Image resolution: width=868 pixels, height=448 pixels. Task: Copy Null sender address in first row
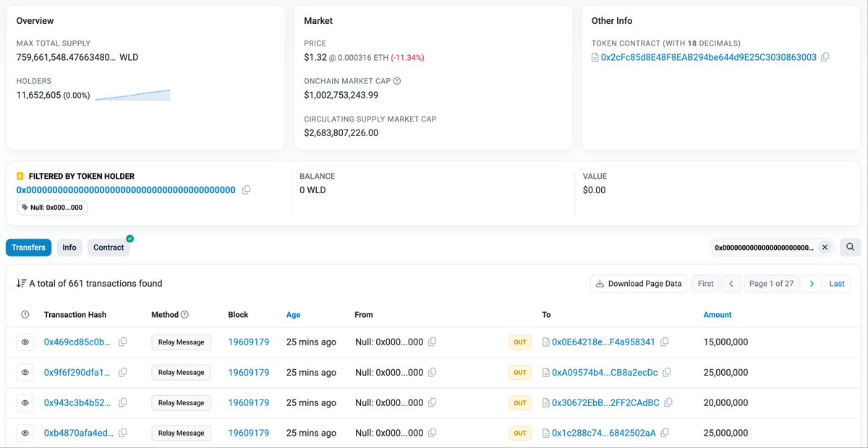[432, 342]
